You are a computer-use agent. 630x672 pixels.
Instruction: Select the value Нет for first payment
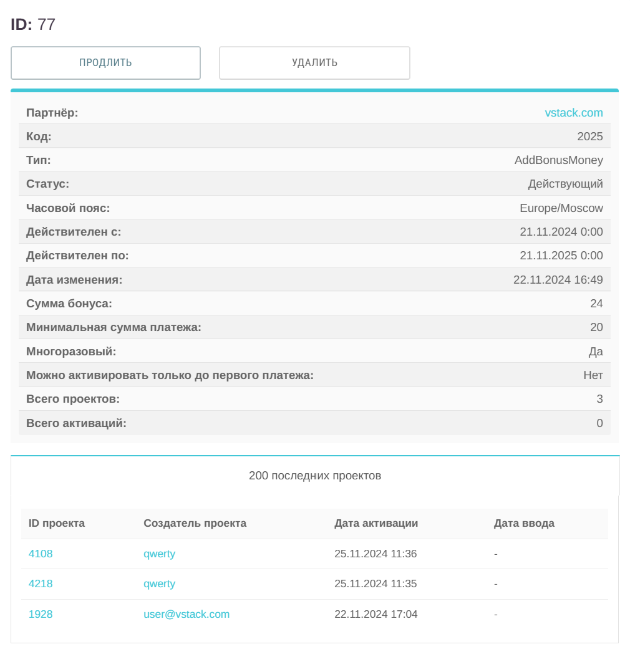coord(593,375)
